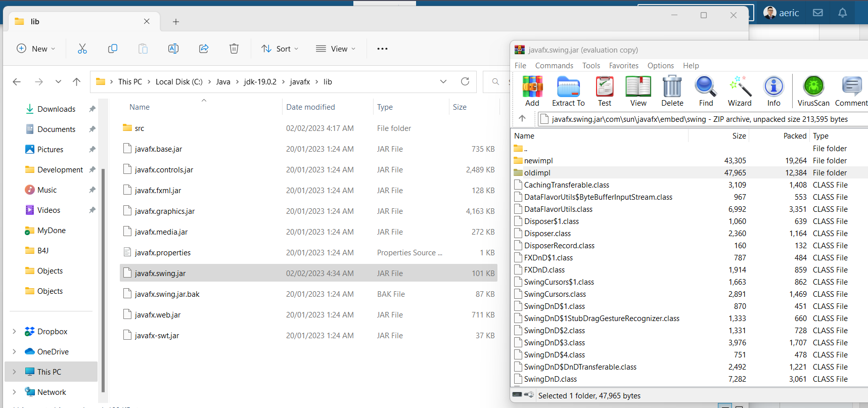
Task: Select javafx.swing.jar.bak file
Action: pos(308,294)
